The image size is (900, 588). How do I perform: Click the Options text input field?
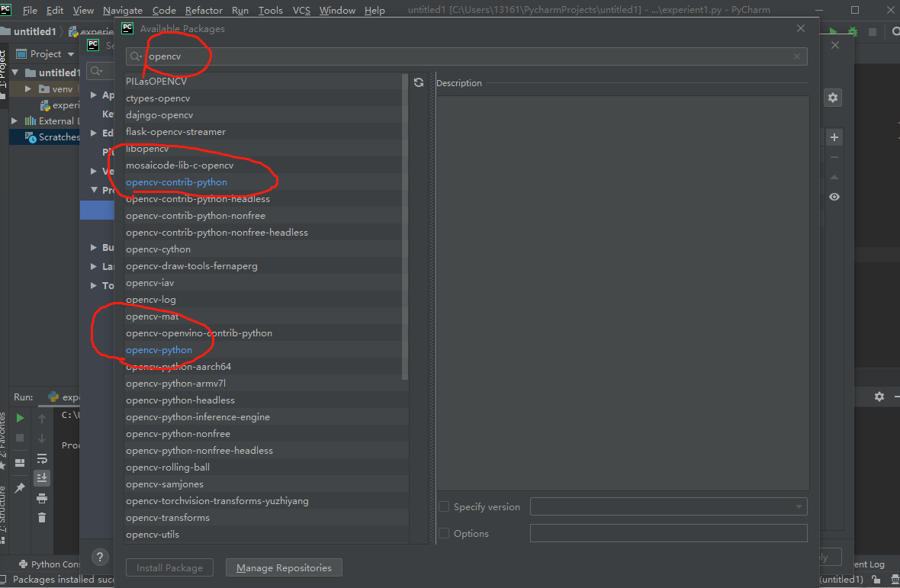669,533
